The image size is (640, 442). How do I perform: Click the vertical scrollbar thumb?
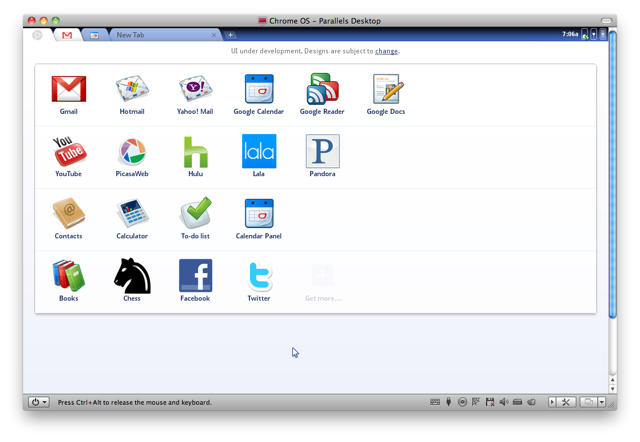point(612,175)
